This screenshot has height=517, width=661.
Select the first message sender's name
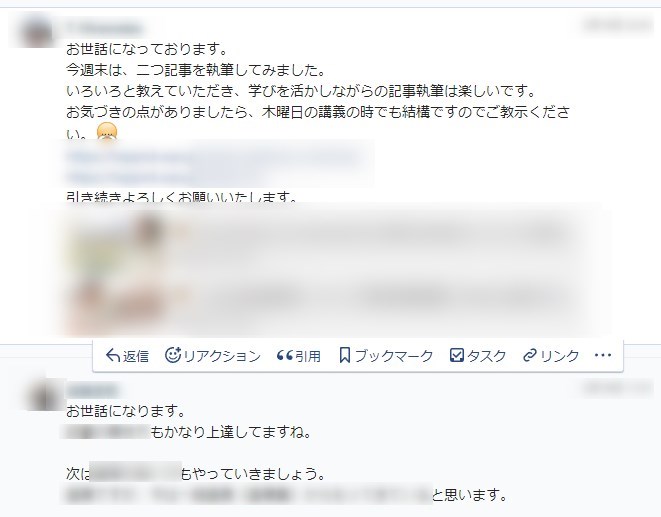coord(105,28)
